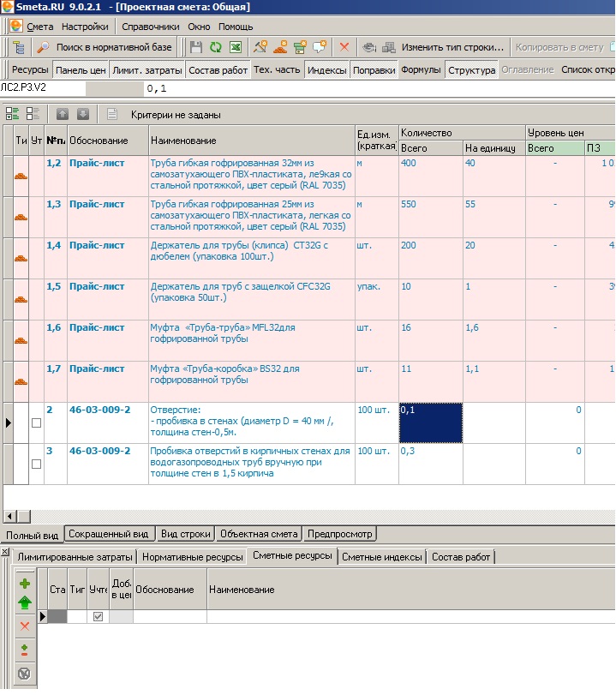The image size is (616, 695).
Task: Select the Нормативные ресурсы tab
Action: tap(192, 557)
